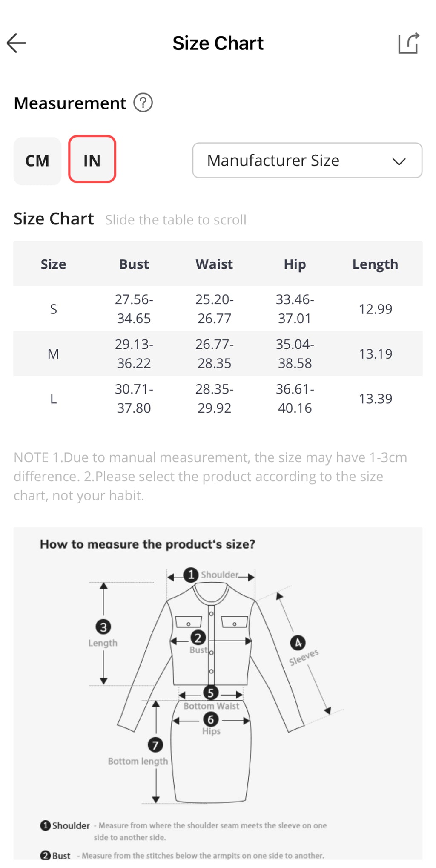
Task: Switch measurement units to CM
Action: tap(37, 161)
